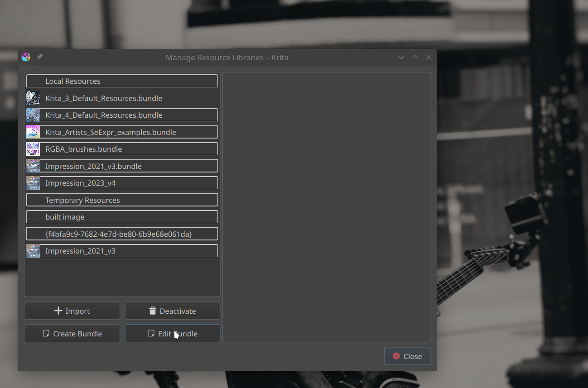This screenshot has width=588, height=388.
Task: Click the Import button
Action: [x=72, y=311]
